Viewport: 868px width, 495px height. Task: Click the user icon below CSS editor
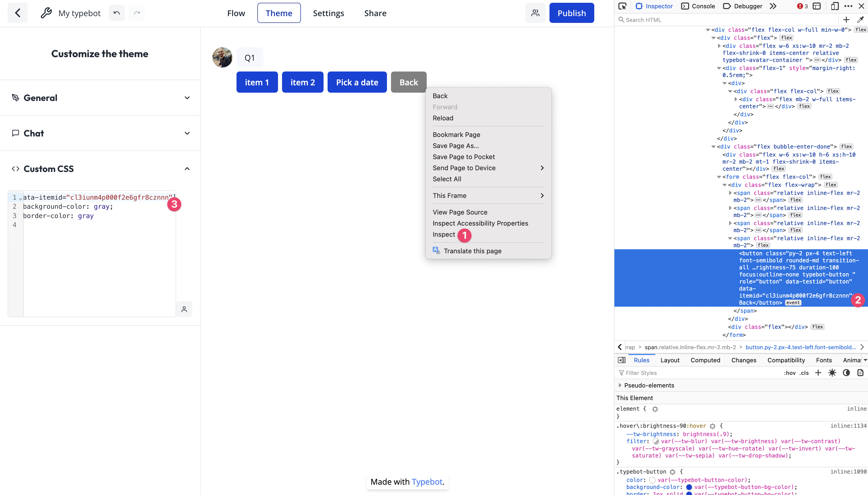pos(184,309)
